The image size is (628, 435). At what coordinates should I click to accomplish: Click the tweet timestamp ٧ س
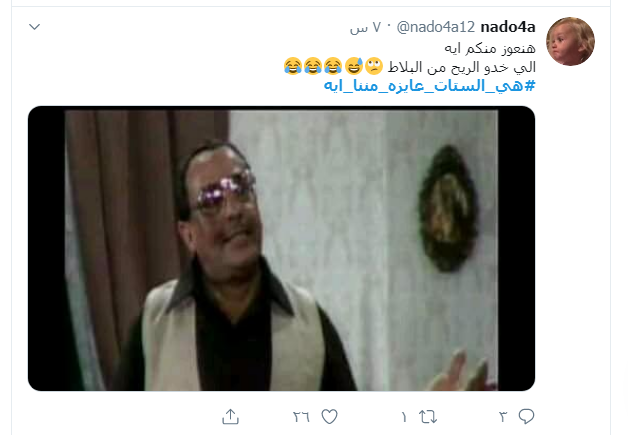pos(365,27)
